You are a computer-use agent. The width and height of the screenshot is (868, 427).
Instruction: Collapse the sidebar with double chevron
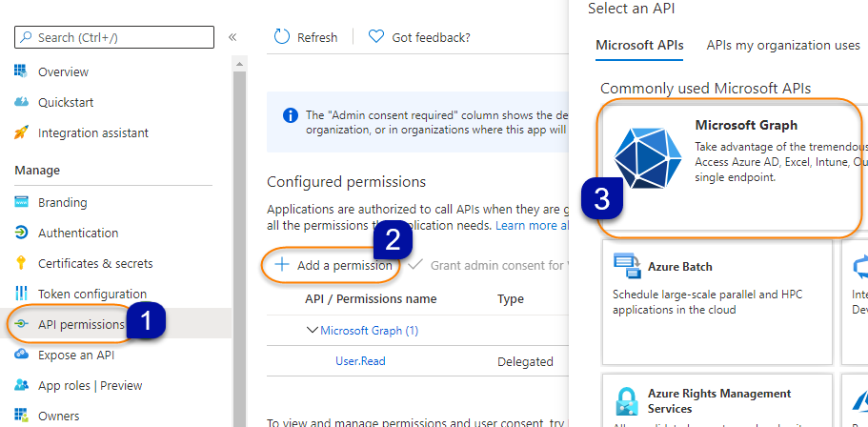pos(232,37)
